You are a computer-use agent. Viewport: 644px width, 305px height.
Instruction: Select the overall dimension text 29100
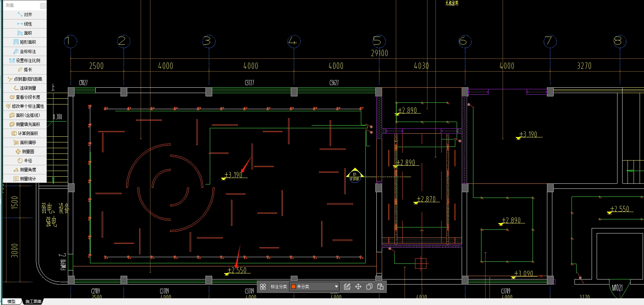tap(379, 53)
